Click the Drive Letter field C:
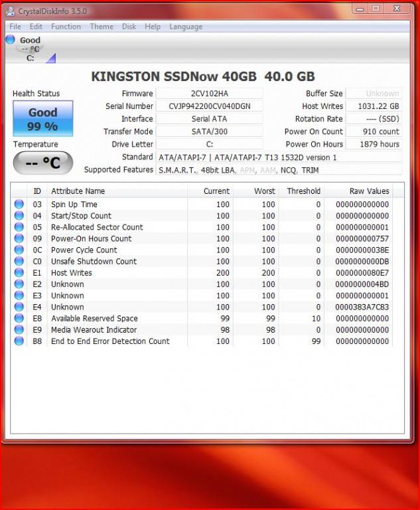This screenshot has height=510, width=420. tap(210, 144)
